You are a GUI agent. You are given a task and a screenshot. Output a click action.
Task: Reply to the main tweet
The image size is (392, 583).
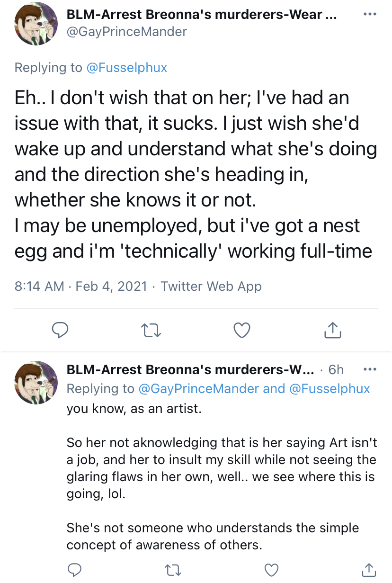[x=60, y=330]
